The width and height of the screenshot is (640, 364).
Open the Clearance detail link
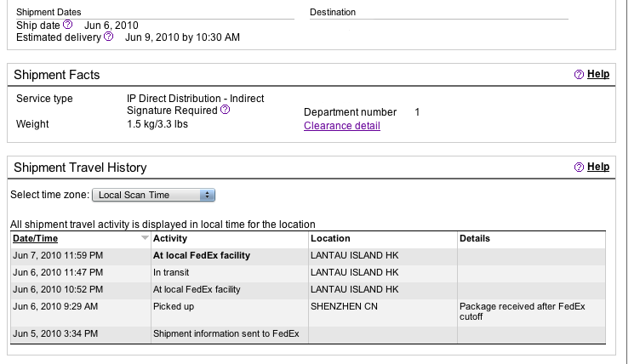[x=341, y=126]
